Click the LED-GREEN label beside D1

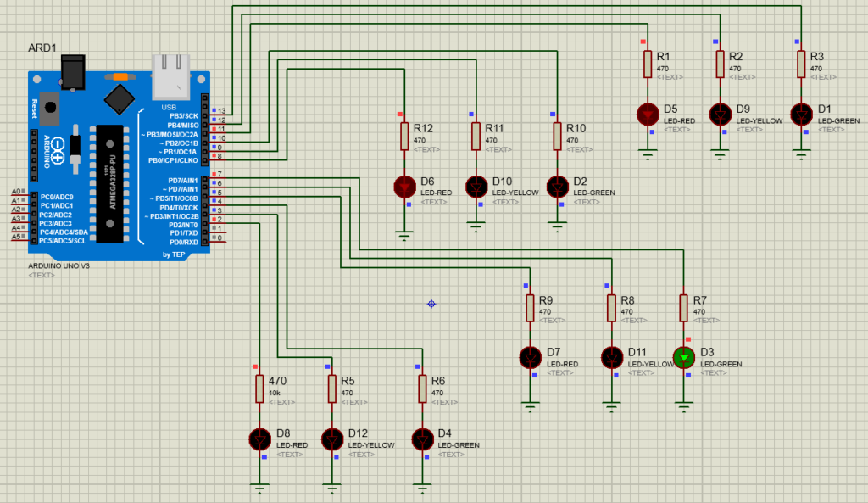838,120
